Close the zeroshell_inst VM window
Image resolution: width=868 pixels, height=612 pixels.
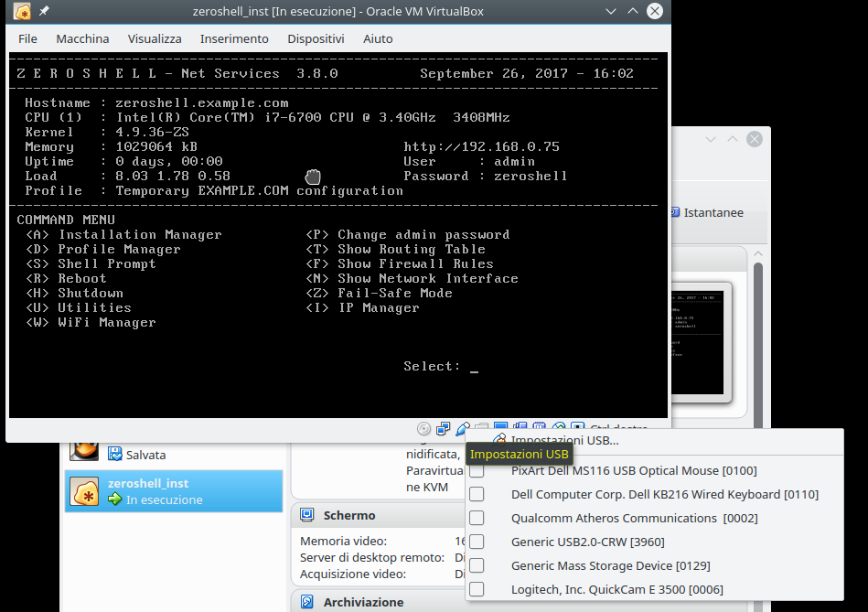(x=655, y=11)
